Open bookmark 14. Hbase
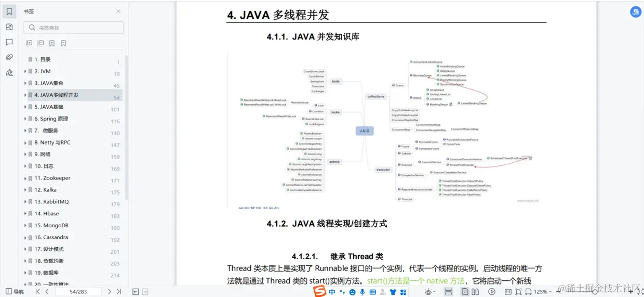The image size is (644, 297). click(47, 214)
